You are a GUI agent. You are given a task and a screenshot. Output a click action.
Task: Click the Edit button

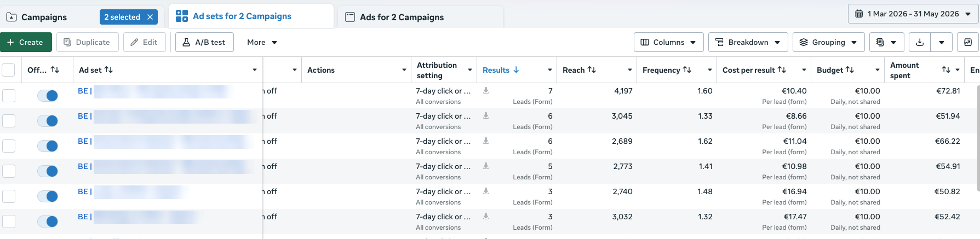pos(144,42)
